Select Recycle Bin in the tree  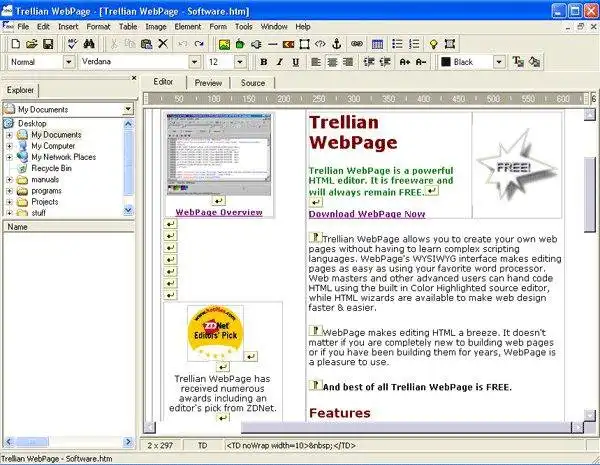tap(51, 168)
